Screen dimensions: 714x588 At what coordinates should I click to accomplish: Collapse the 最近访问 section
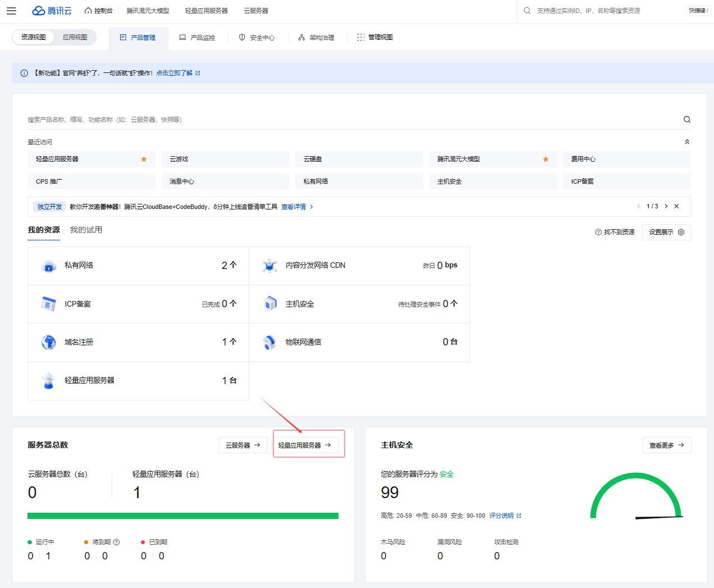[x=687, y=142]
